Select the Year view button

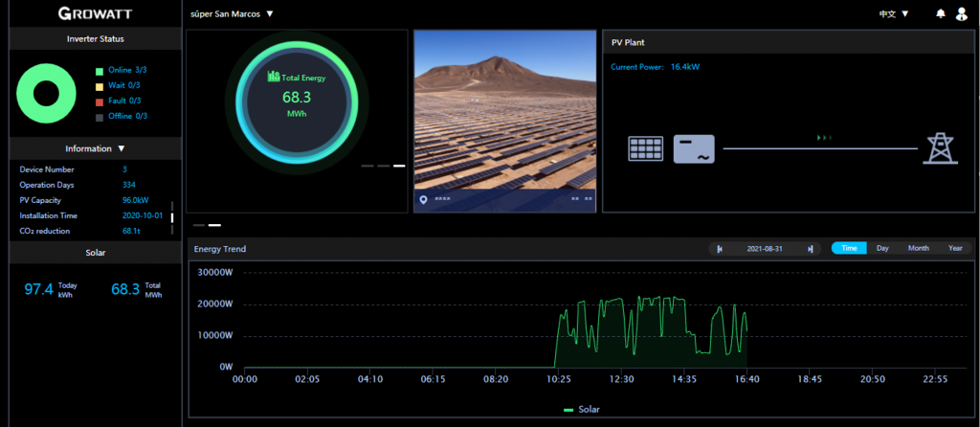tap(954, 248)
